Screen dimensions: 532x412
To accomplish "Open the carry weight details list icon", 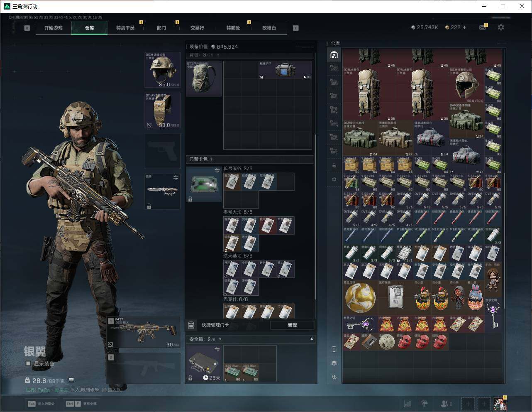I will point(71,380).
